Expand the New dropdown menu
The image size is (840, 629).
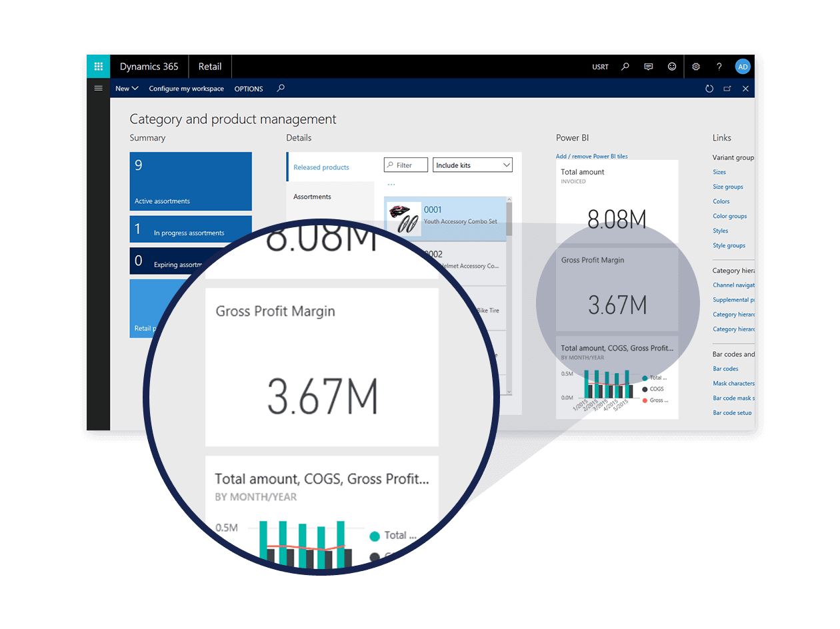[127, 89]
